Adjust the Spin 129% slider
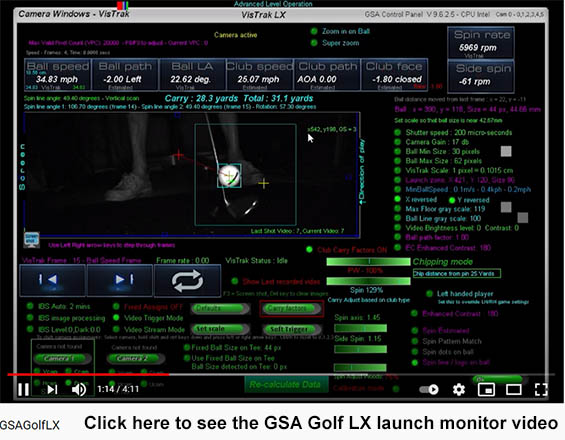This screenshot has width=565, height=440. 368,281
